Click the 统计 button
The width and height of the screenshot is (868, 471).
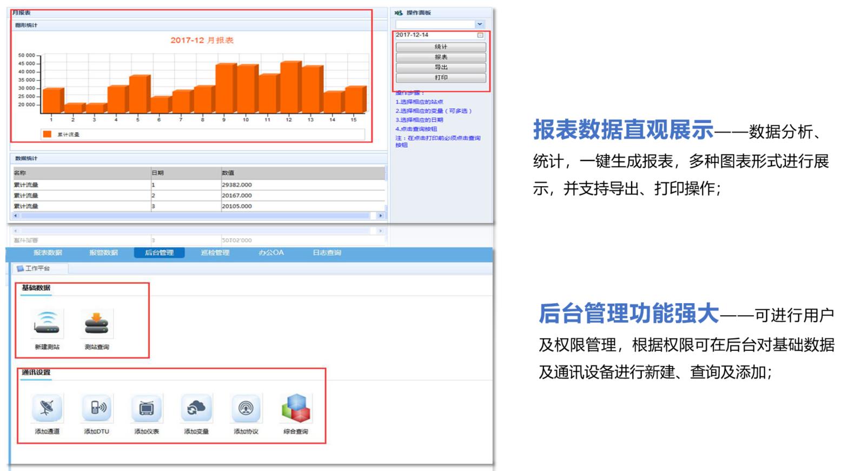tap(441, 47)
